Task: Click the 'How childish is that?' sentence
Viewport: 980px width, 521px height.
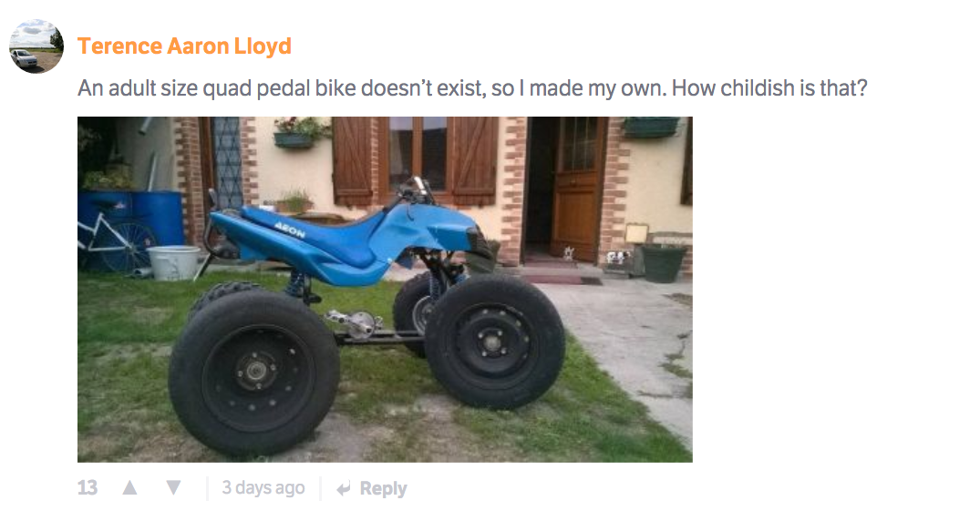Action: (x=769, y=88)
